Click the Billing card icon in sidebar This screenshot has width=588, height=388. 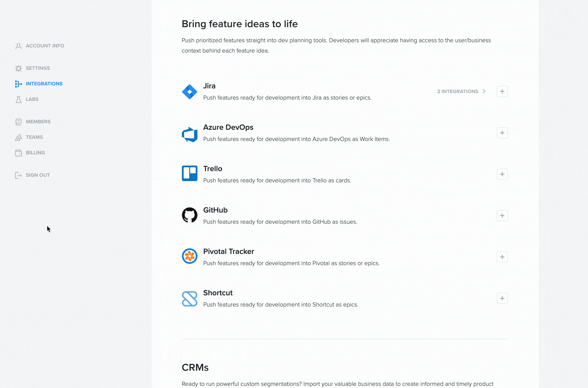coord(19,153)
